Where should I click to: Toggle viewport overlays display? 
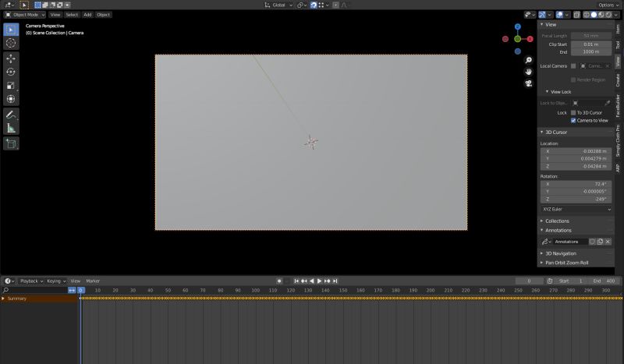[559, 15]
